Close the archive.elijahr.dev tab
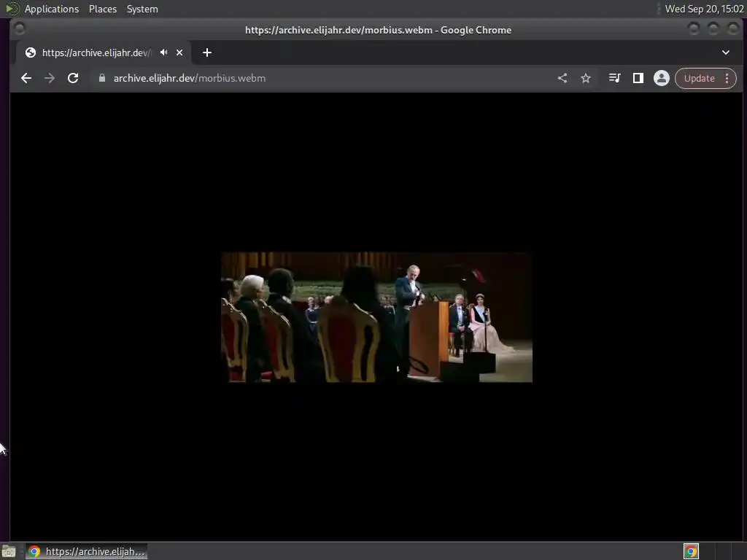747x560 pixels. 179,52
